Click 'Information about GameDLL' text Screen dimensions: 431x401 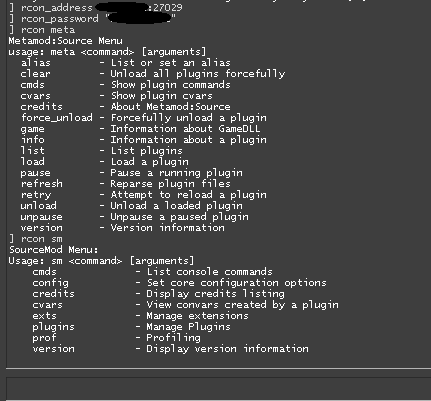coord(185,129)
